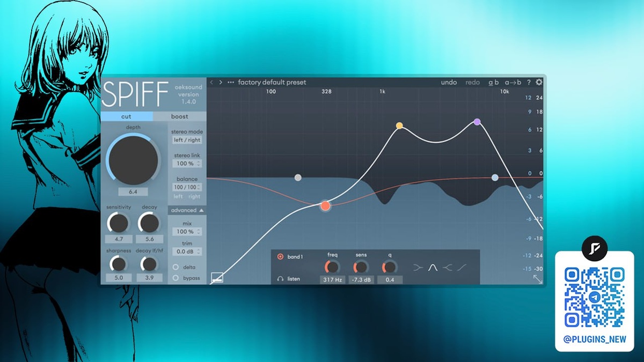Click the small display icon at the graph's bottom-left
This screenshot has width=644, height=362.
[217, 277]
